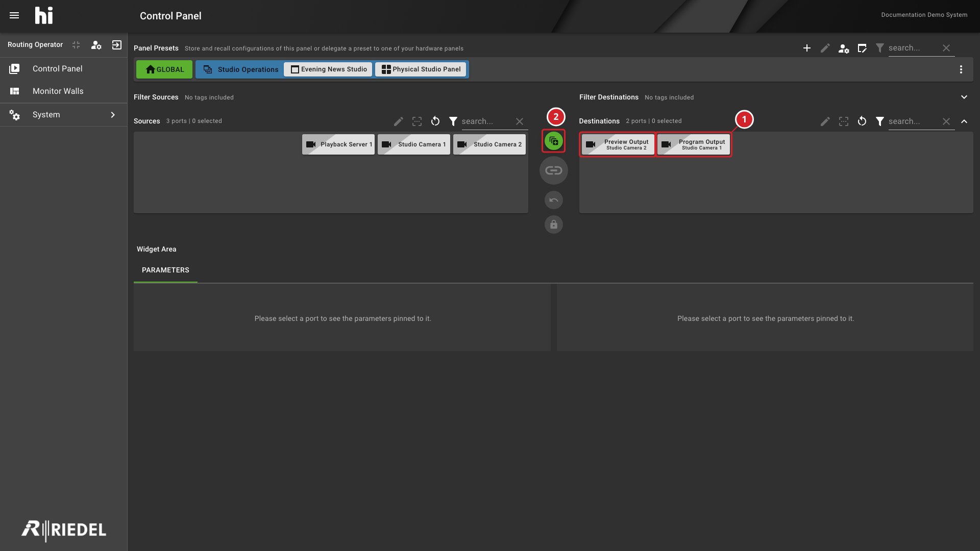
Task: Reset Sources with the refresh icon
Action: point(435,121)
